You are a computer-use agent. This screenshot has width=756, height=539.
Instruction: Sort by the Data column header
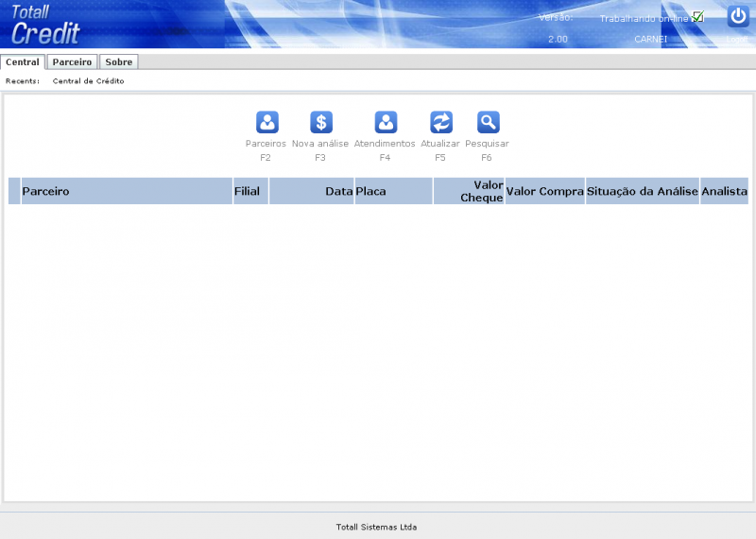pyautogui.click(x=312, y=191)
